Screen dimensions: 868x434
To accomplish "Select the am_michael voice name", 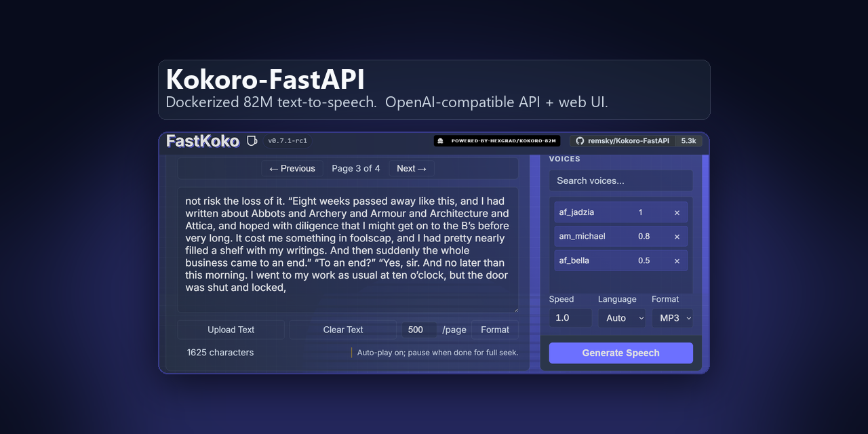I will [x=583, y=237].
